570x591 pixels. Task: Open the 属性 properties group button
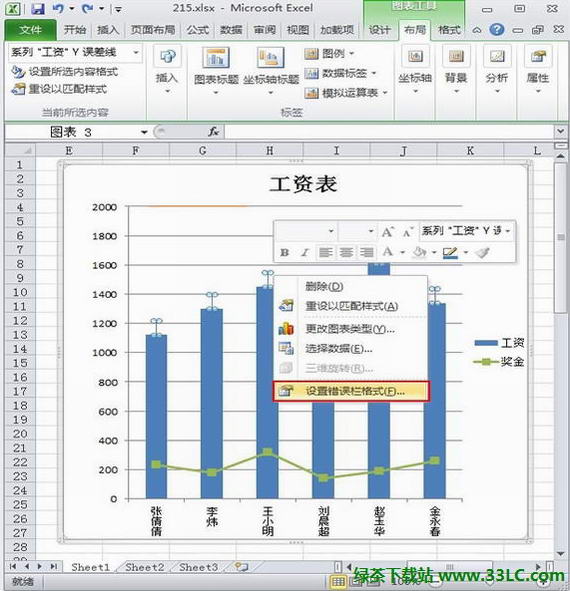538,69
